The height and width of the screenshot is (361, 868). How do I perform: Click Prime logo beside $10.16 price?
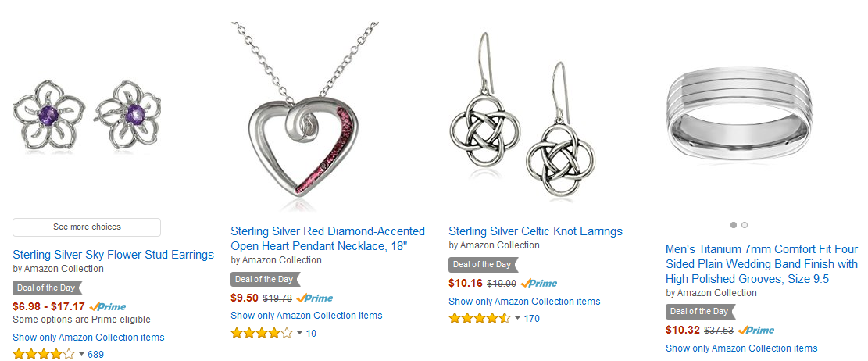[x=538, y=283]
